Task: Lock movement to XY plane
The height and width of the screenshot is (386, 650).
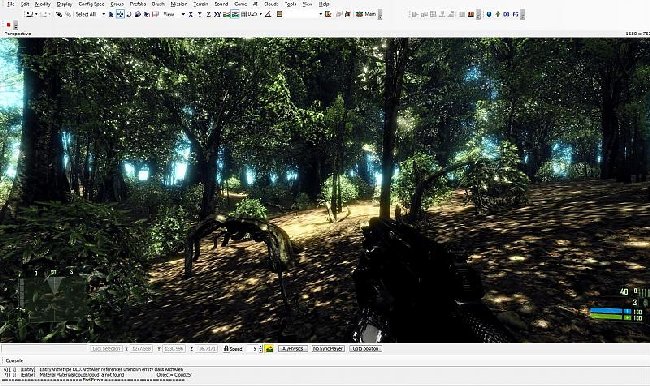Action: tap(217, 15)
